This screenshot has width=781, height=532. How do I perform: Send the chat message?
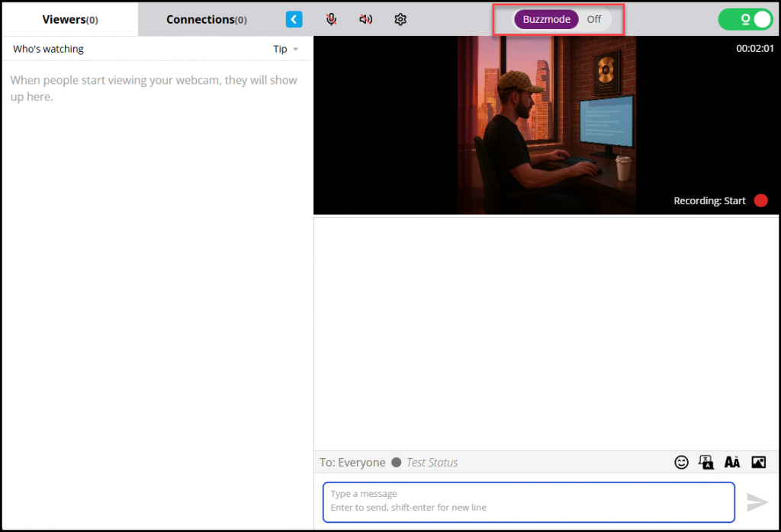[757, 502]
